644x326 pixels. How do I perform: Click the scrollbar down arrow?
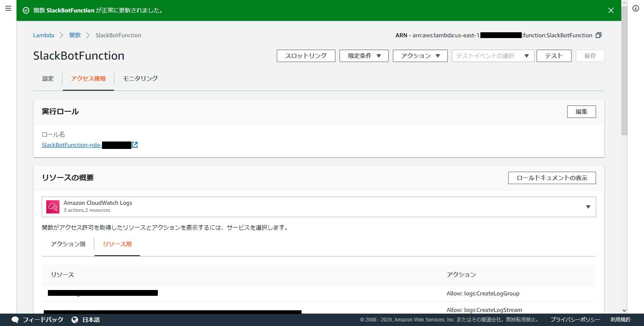pos(624,310)
